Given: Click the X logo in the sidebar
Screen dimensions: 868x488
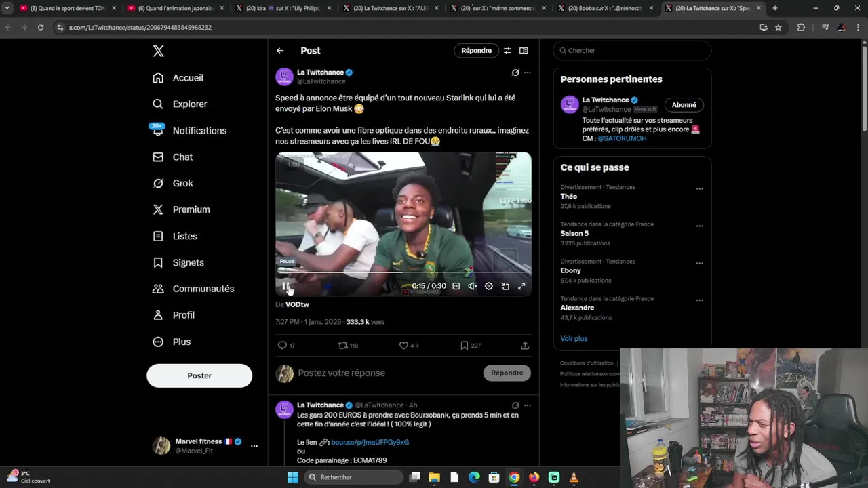Looking at the screenshot, I should point(158,51).
